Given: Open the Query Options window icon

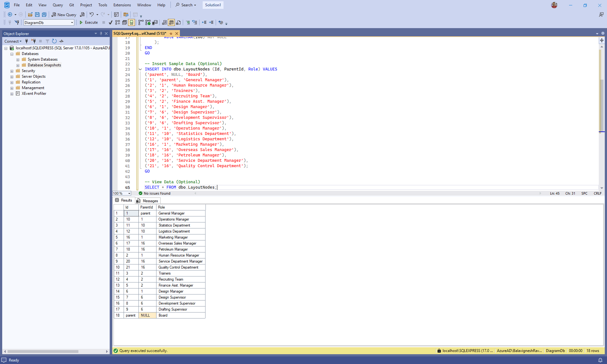Looking at the screenshot, I should tap(125, 22).
